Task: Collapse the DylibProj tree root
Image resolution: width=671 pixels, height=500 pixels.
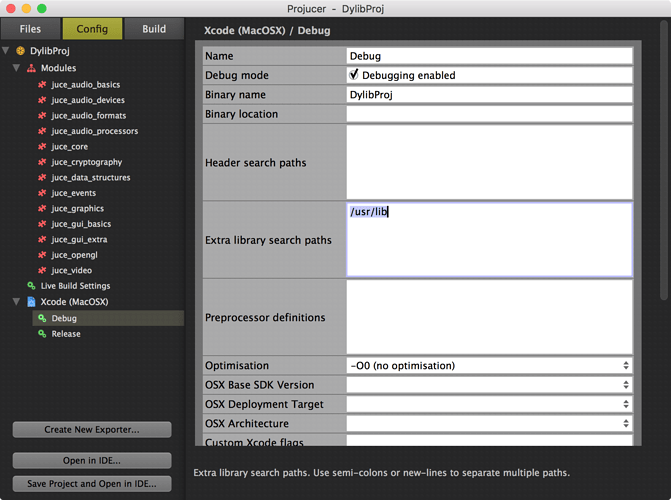Action: (x=6, y=51)
